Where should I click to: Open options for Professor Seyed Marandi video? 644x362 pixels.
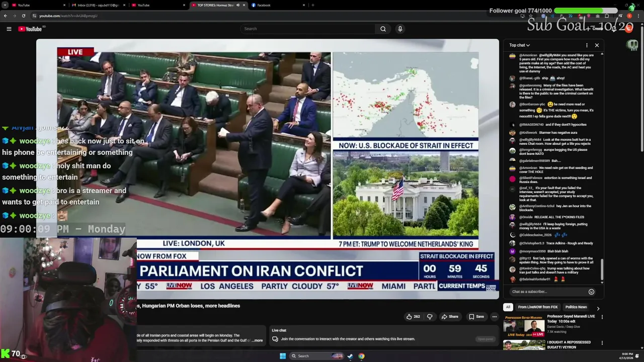(602, 317)
